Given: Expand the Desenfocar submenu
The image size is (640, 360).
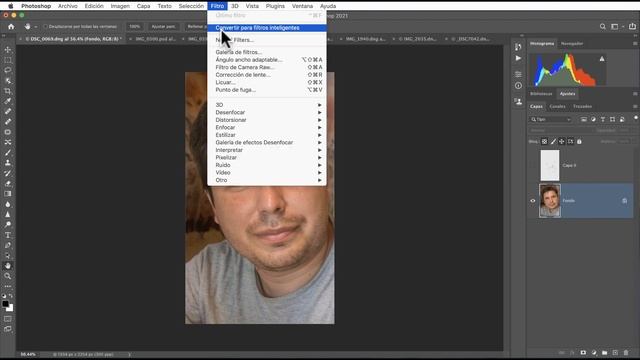Looking at the screenshot, I should [267, 112].
